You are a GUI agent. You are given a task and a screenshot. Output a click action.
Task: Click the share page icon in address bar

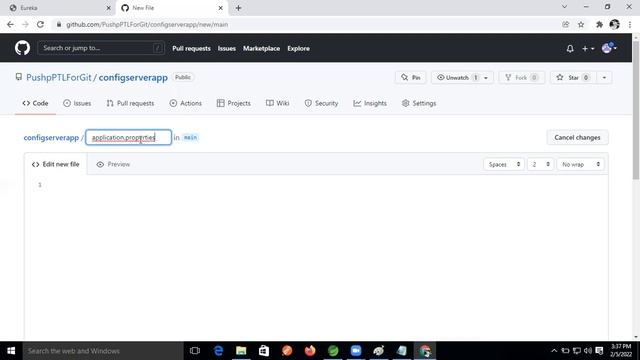point(565,24)
